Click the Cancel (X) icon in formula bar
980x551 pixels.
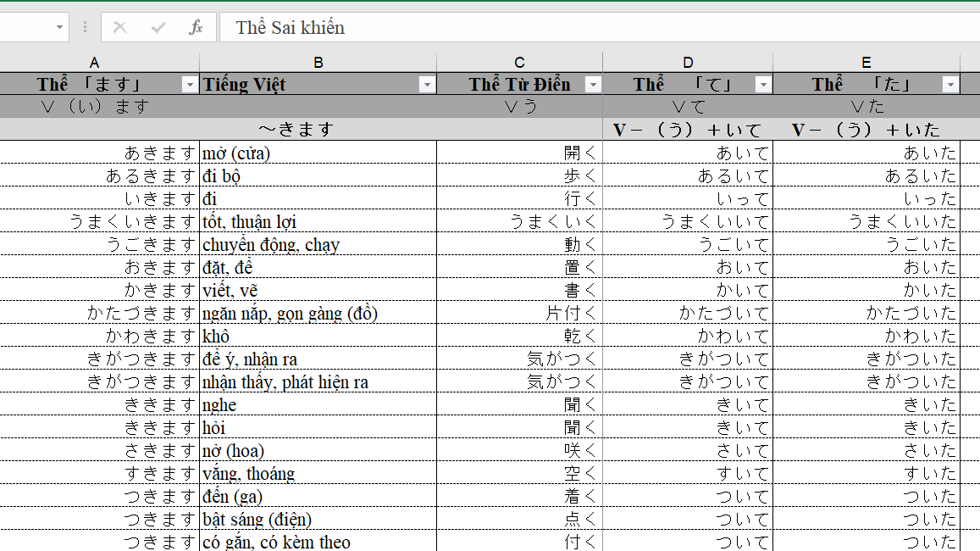120,27
